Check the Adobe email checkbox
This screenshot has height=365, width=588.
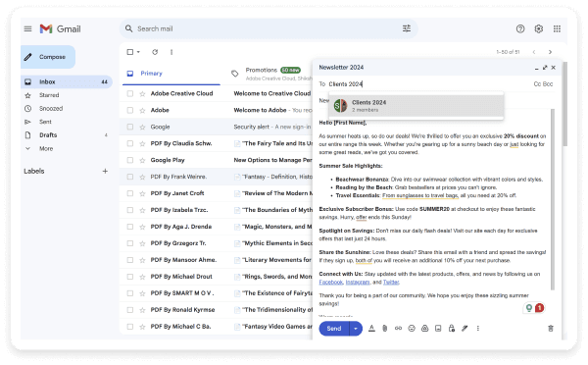130,111
